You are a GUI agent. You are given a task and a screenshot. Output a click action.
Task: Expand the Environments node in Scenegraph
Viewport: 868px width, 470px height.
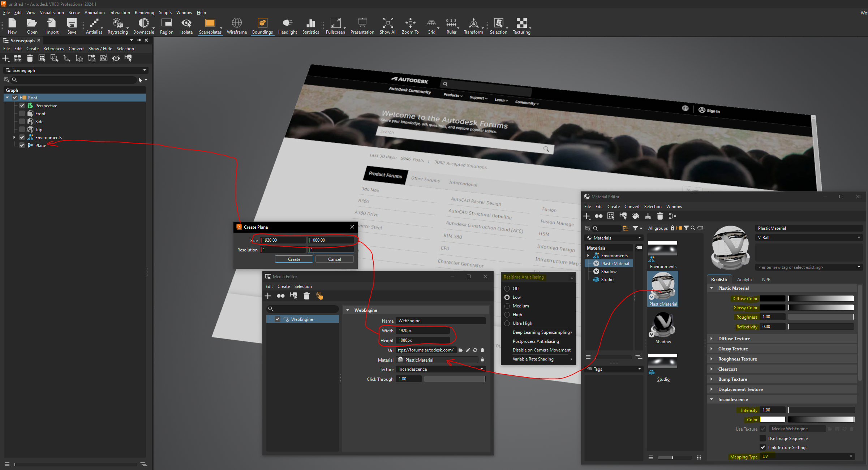(14, 137)
